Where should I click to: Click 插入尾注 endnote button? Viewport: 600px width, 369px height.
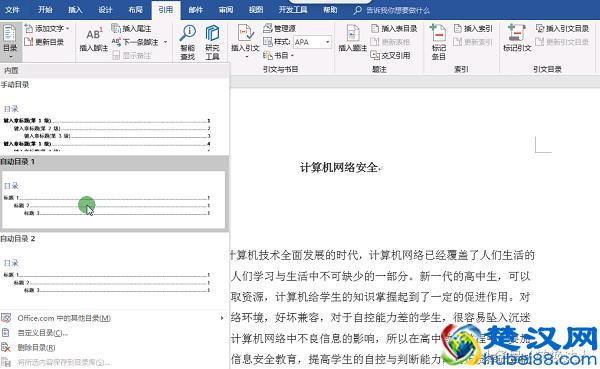[x=131, y=28]
